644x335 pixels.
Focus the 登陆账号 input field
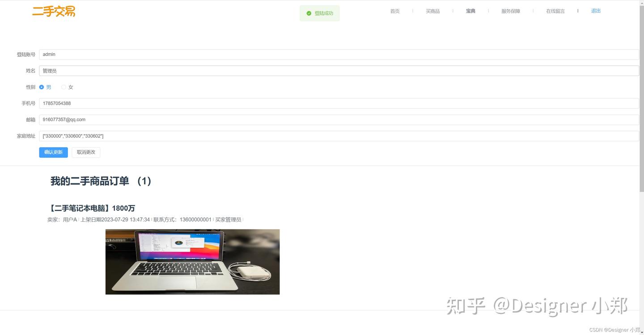[339, 55]
